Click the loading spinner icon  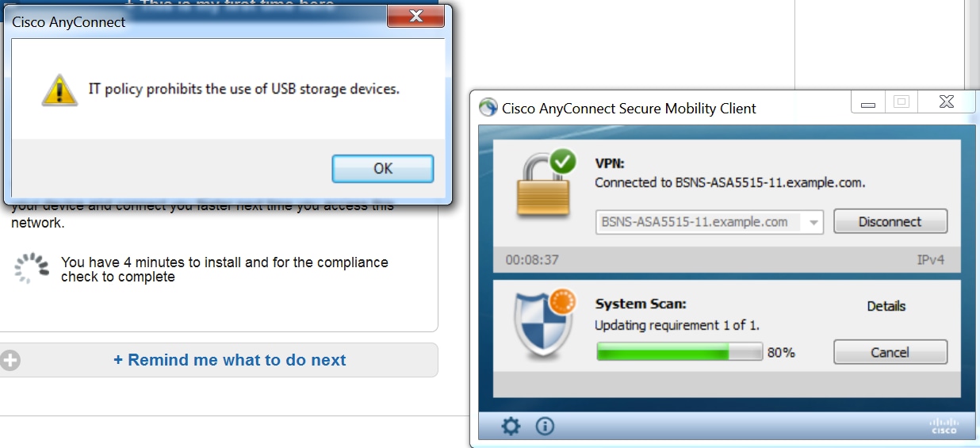pos(32,269)
